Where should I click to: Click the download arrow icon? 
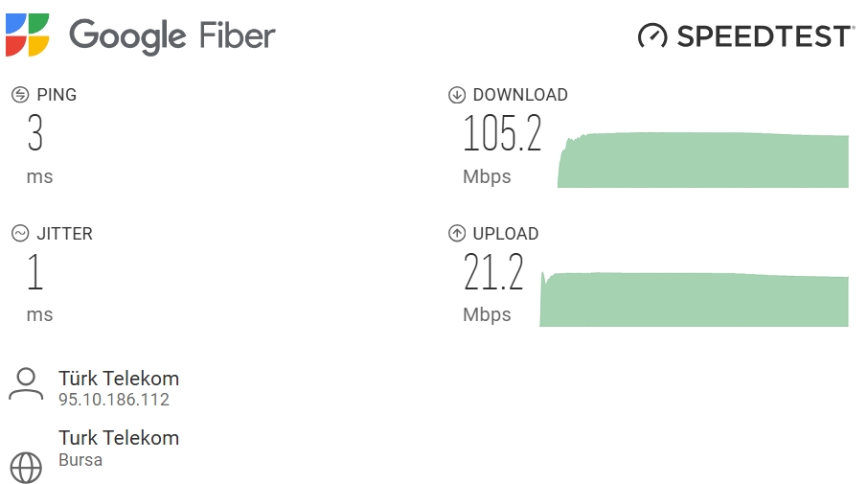coord(457,95)
